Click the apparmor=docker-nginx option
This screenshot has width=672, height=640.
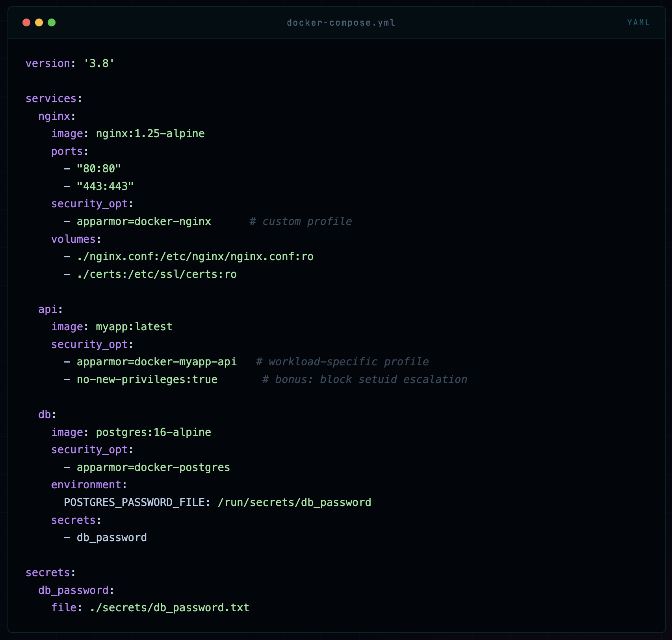point(144,221)
